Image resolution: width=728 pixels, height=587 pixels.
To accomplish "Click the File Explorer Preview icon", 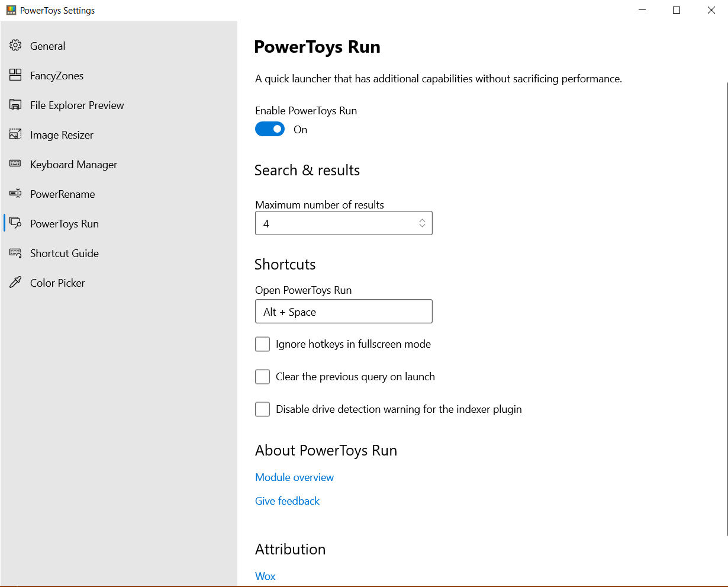I will (x=15, y=105).
